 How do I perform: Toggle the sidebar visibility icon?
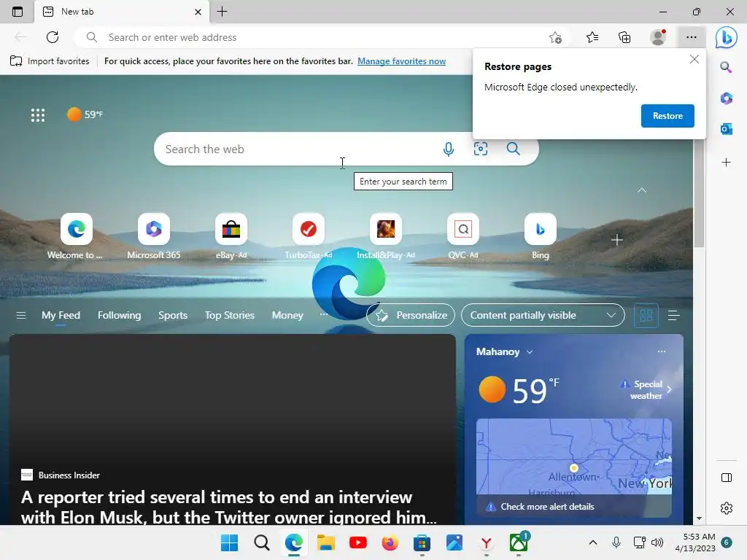726,478
